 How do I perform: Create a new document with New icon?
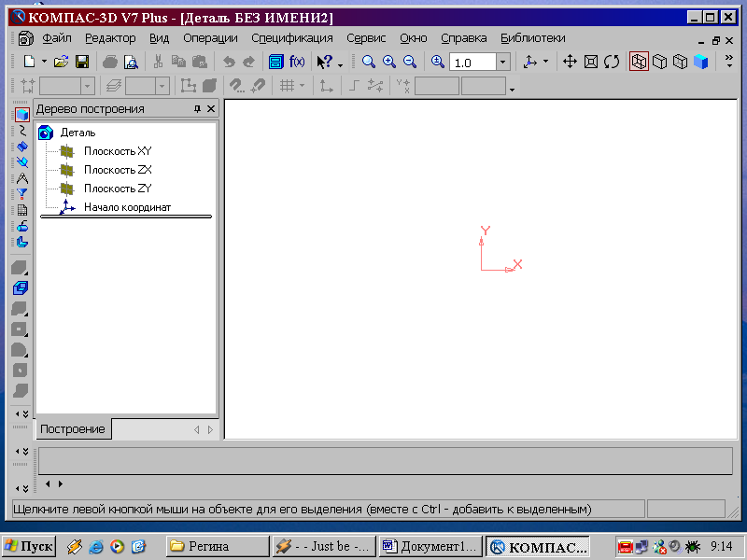click(x=29, y=62)
